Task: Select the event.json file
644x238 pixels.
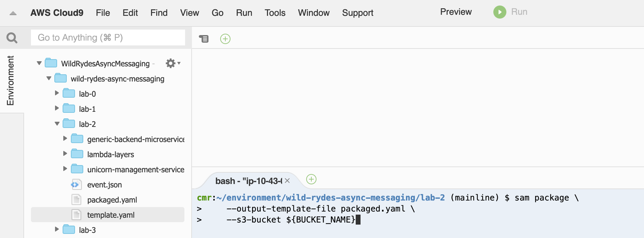Action: pyautogui.click(x=105, y=185)
